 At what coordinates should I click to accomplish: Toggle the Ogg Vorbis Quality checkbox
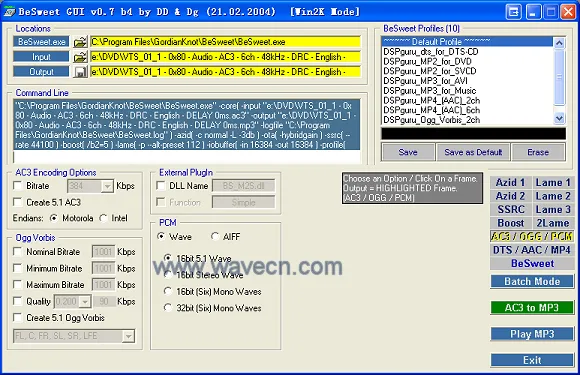click(17, 301)
